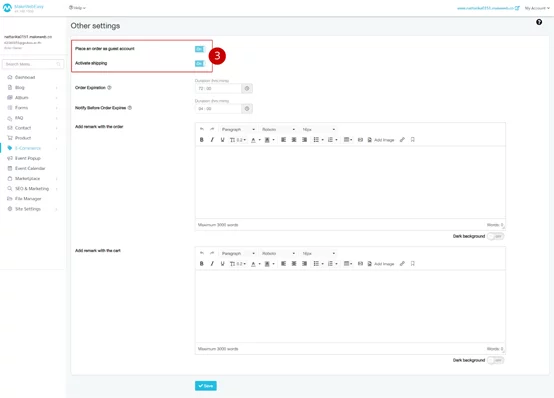Click the Order Expiration duration field
Image resolution: width=554 pixels, height=398 pixels.
(x=218, y=88)
